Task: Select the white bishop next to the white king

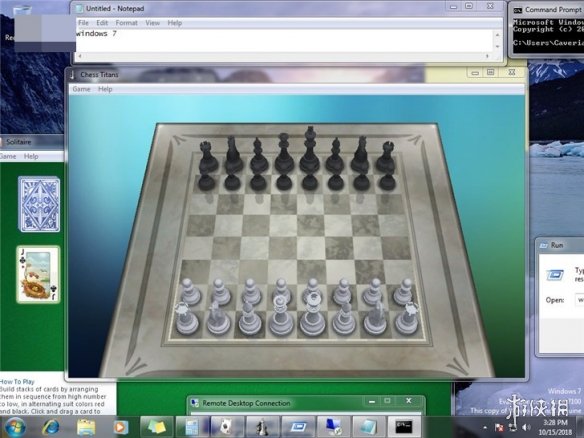Action: pyautogui.click(x=344, y=318)
